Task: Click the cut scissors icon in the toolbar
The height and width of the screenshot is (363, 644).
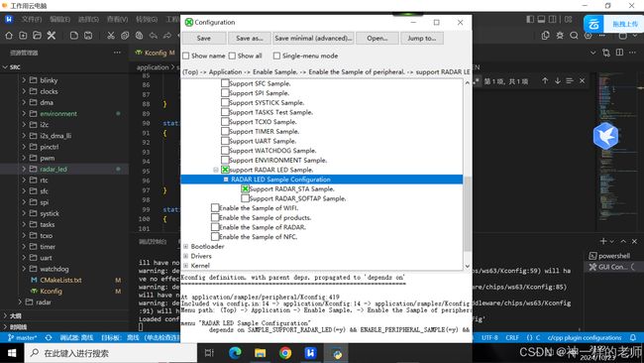Action: coord(111,36)
